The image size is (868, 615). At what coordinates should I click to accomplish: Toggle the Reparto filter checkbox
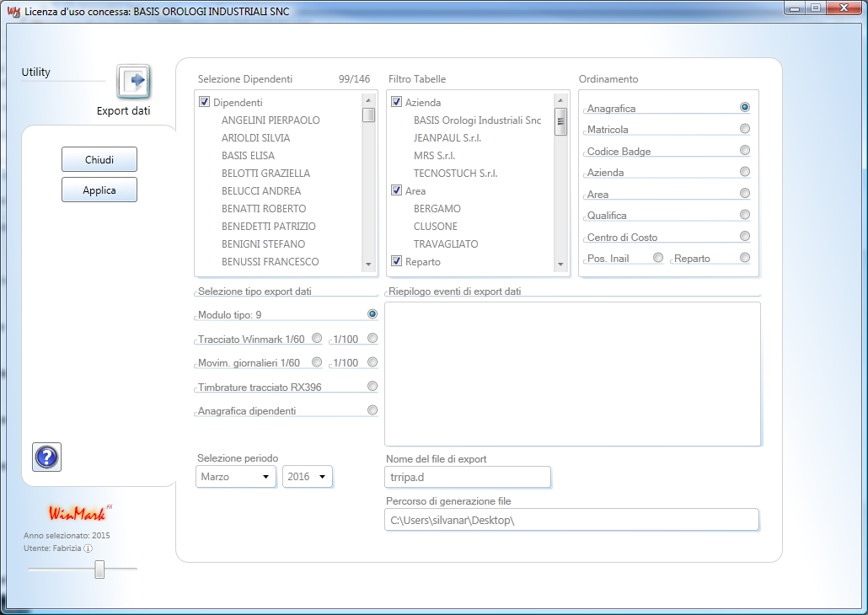click(396, 261)
